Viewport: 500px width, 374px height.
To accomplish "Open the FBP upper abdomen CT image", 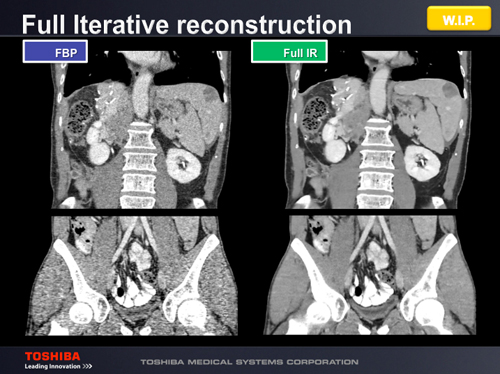I will coord(141,130).
